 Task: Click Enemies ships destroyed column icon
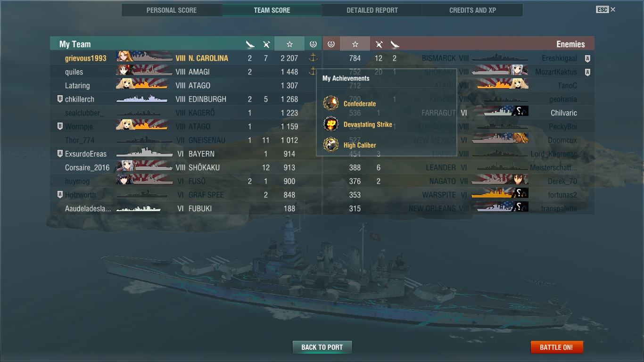[x=395, y=44]
